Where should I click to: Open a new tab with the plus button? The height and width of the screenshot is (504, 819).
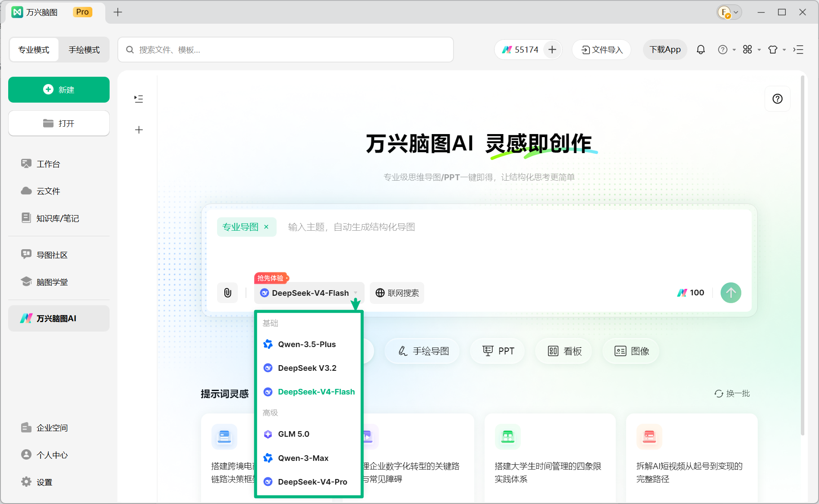click(x=118, y=12)
